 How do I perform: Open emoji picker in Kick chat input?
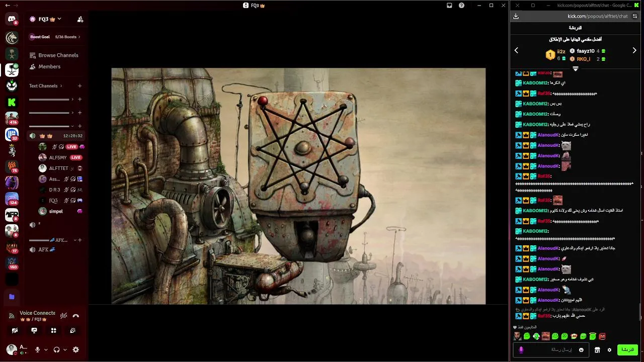click(581, 349)
